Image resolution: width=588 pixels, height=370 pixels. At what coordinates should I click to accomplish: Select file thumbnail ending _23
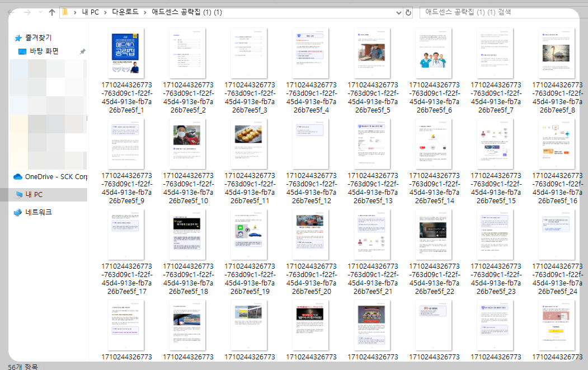pyautogui.click(x=495, y=235)
